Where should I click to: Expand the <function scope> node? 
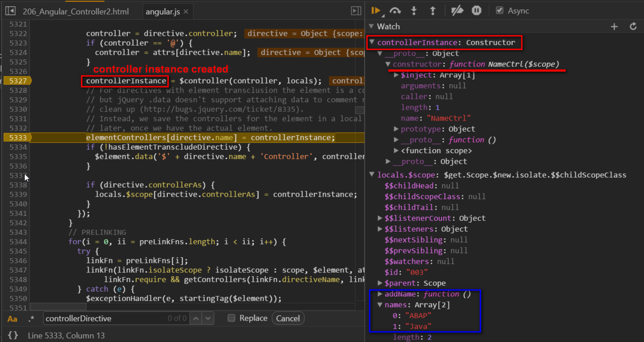tap(396, 151)
